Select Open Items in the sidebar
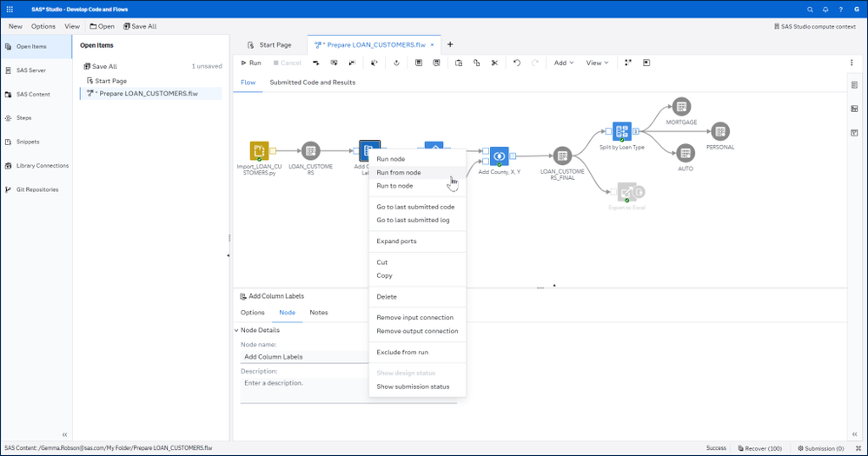Image resolution: width=868 pixels, height=456 pixels. 36,47
